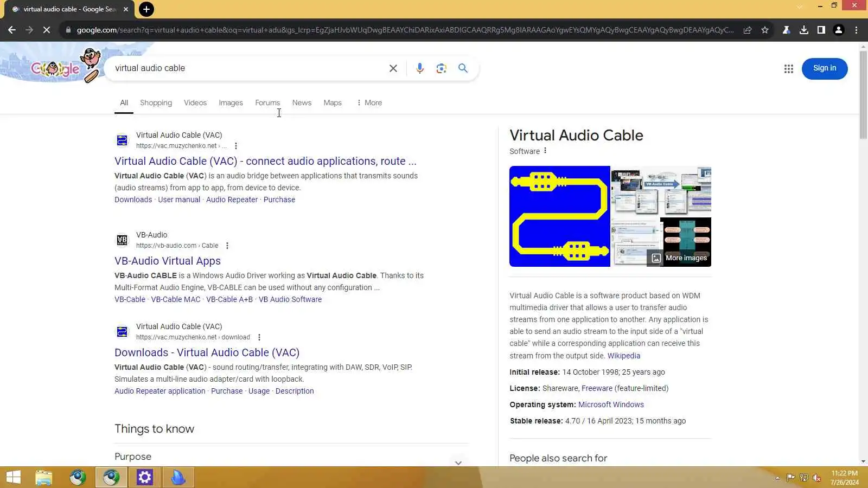Viewport: 868px width, 488px height.
Task: Expand the More search filters menu
Action: click(369, 103)
